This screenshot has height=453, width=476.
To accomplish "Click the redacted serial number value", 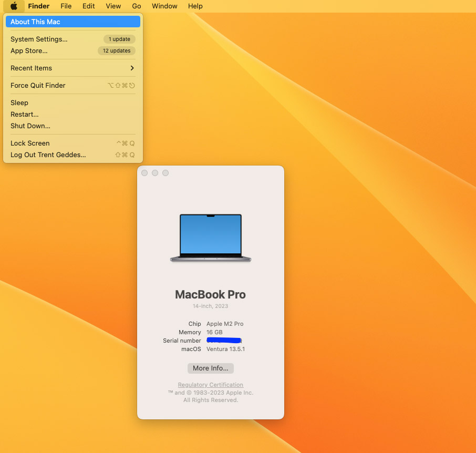I will [224, 341].
